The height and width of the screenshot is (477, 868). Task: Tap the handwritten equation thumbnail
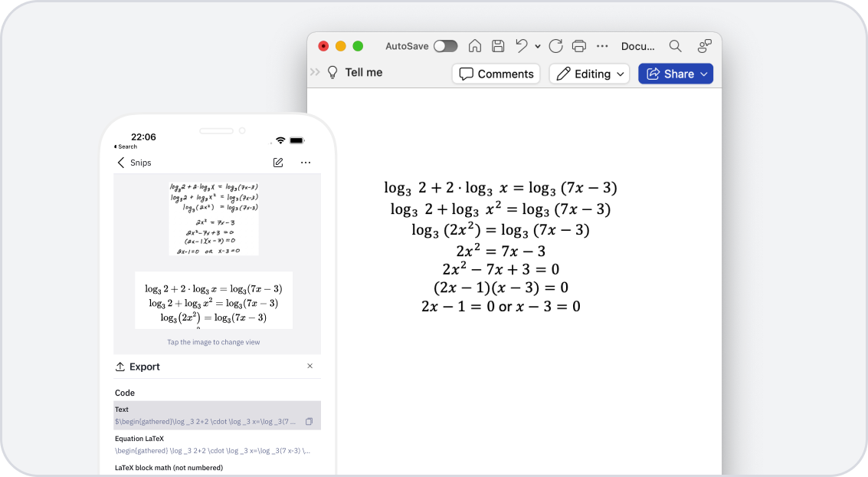213,217
